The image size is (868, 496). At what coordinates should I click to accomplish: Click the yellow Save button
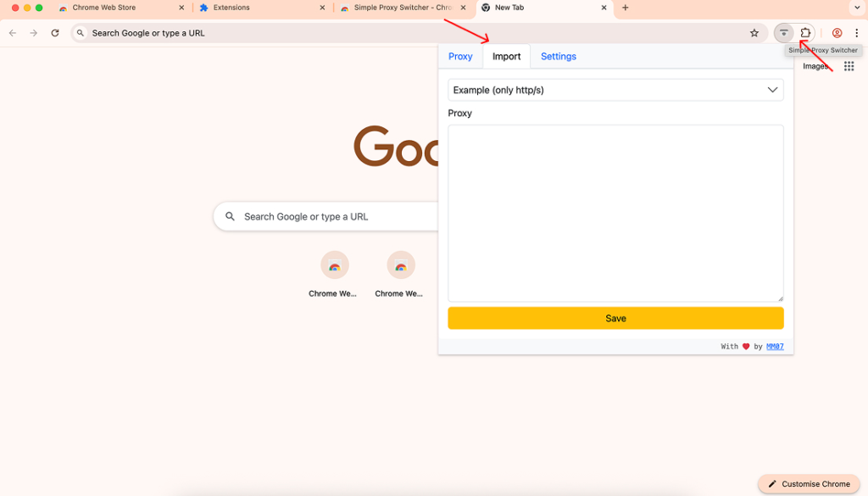(x=615, y=318)
